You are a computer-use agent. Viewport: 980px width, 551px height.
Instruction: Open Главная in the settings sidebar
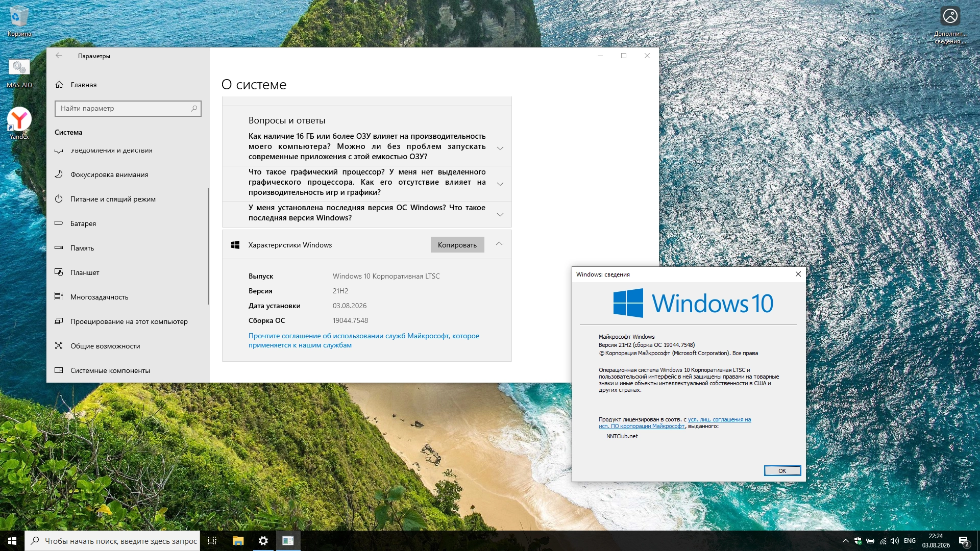(x=128, y=85)
